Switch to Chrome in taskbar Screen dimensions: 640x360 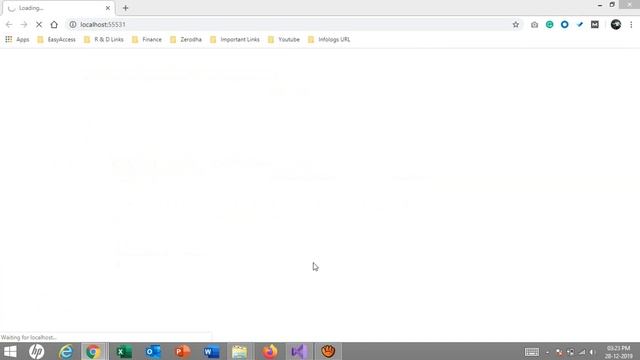tap(93, 351)
